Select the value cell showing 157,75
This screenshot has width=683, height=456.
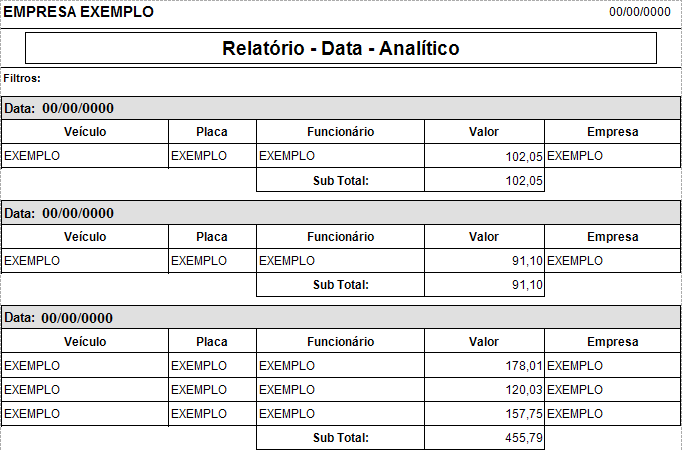coord(484,413)
